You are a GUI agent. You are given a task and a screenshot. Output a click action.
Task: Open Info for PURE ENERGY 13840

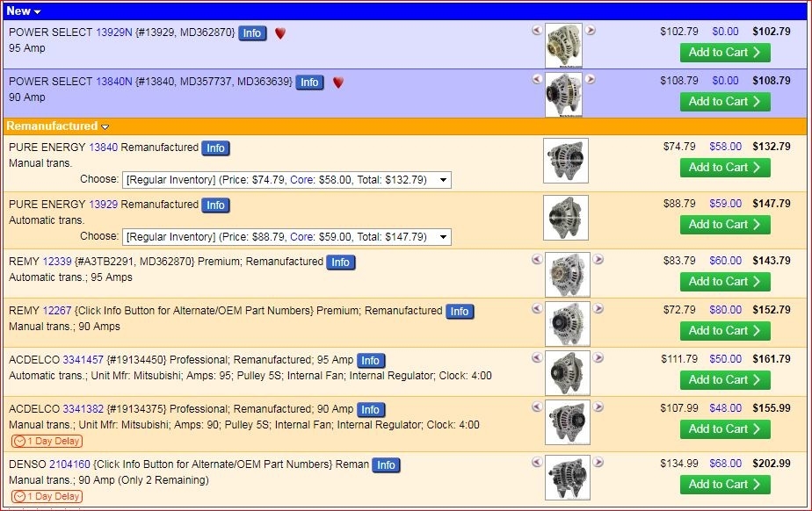click(x=215, y=148)
